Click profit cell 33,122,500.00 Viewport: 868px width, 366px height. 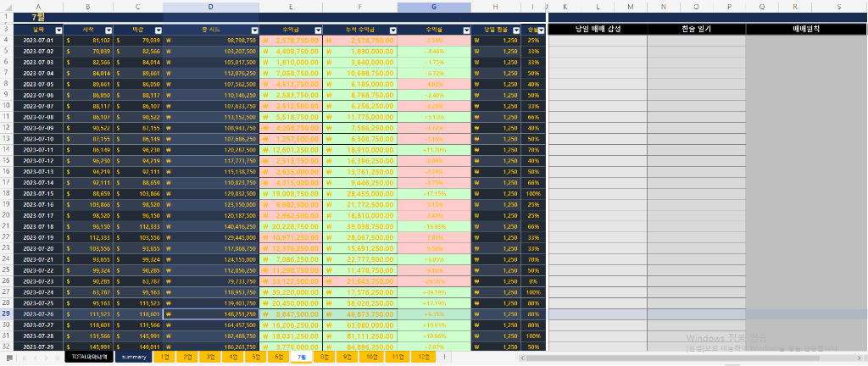[x=291, y=281]
